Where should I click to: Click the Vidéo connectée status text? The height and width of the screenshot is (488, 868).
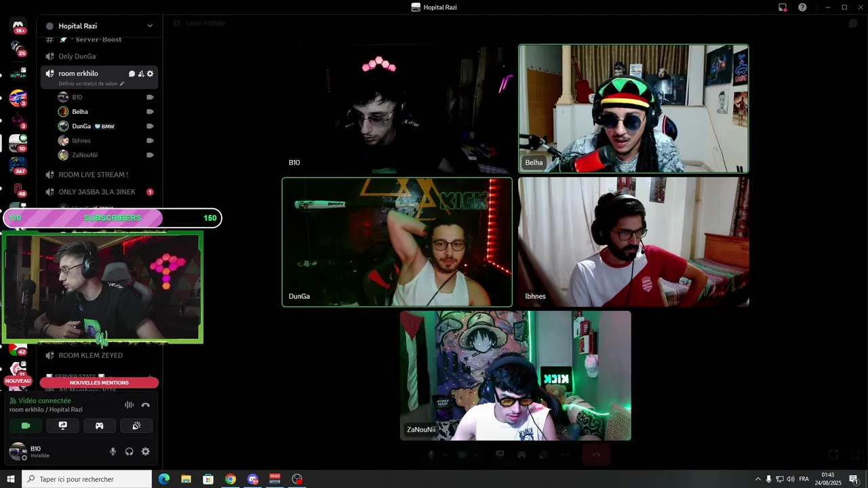44,401
